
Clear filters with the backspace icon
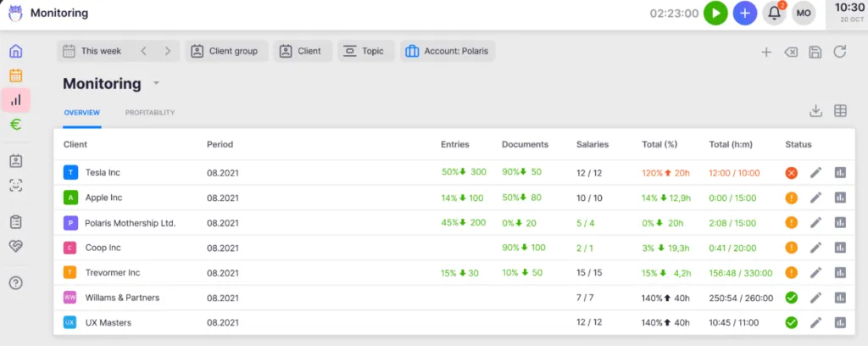791,52
